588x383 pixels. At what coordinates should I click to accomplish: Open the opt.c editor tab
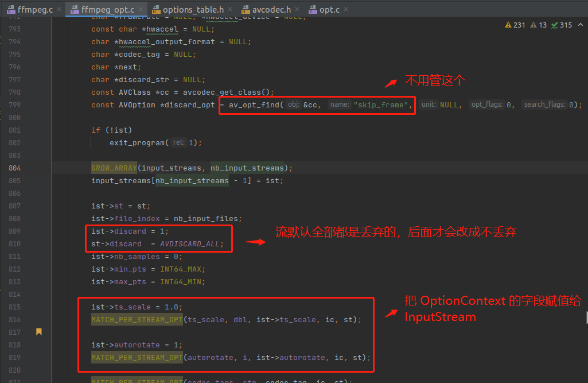click(329, 9)
